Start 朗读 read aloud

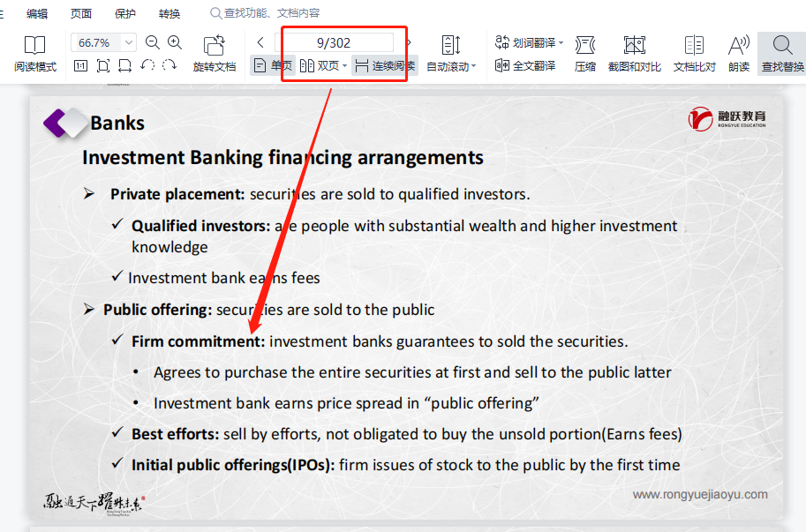(739, 53)
